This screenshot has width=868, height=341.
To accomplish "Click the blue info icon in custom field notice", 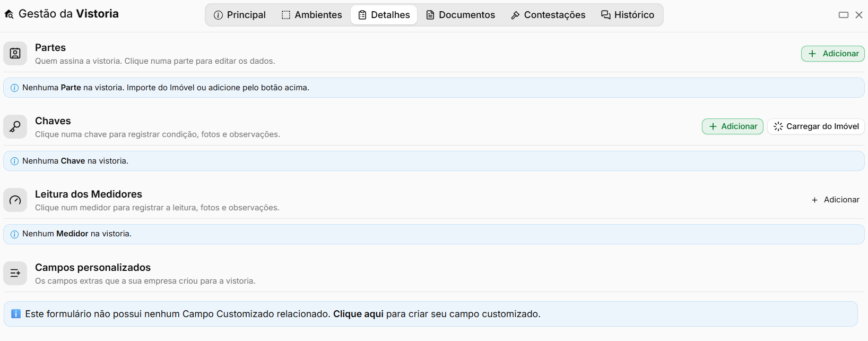I will 16,314.
